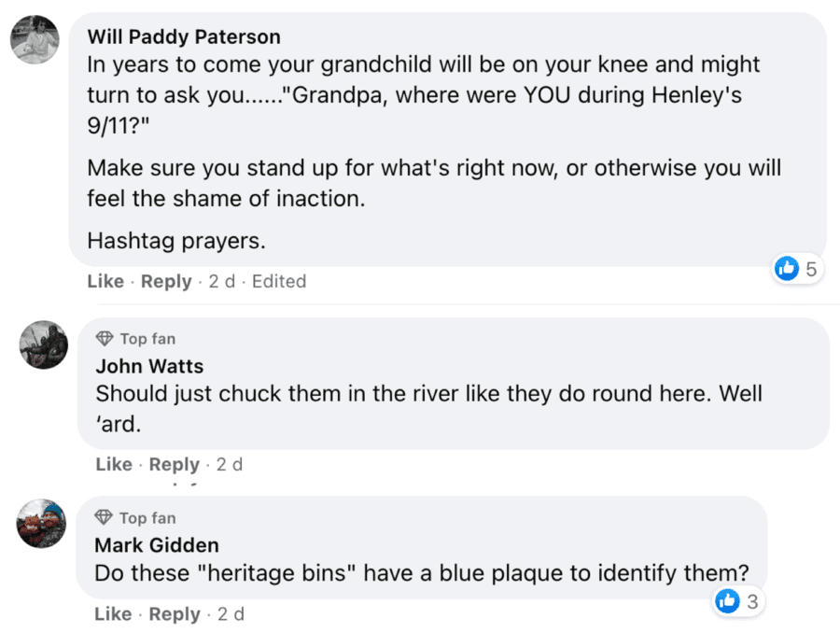Click the Top fan diamond badge above Mark Gidden
840x633 pixels.
[x=105, y=517]
